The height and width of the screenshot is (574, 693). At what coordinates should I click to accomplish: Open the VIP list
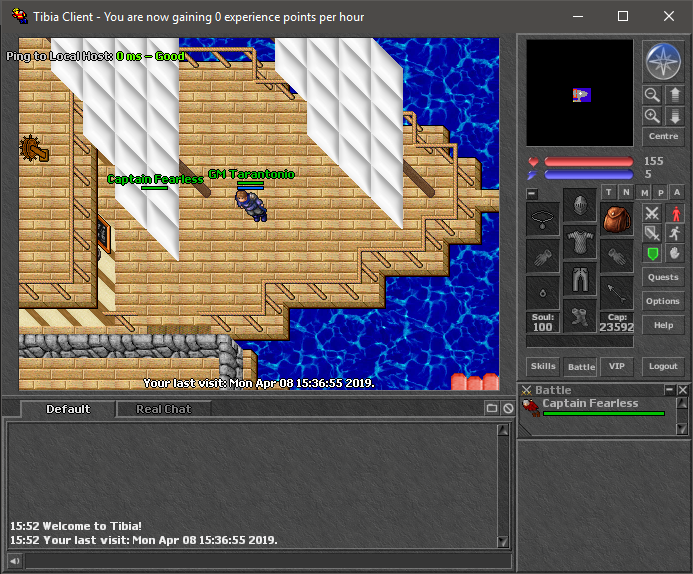click(617, 366)
